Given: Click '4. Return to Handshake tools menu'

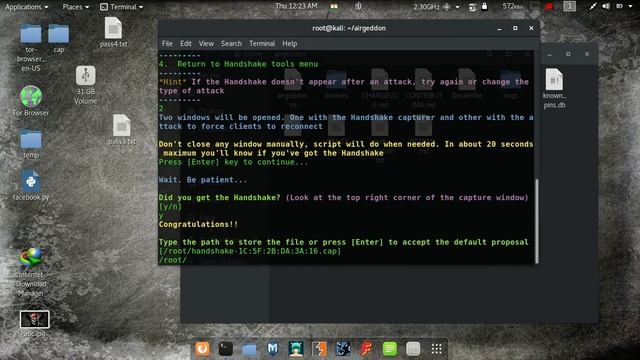Looking at the screenshot, I should click(x=238, y=64).
